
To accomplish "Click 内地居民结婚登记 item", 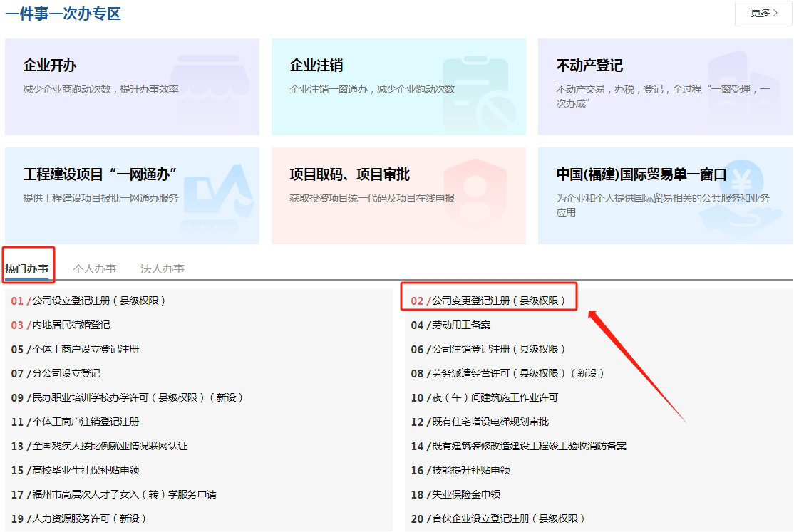I will [x=71, y=325].
